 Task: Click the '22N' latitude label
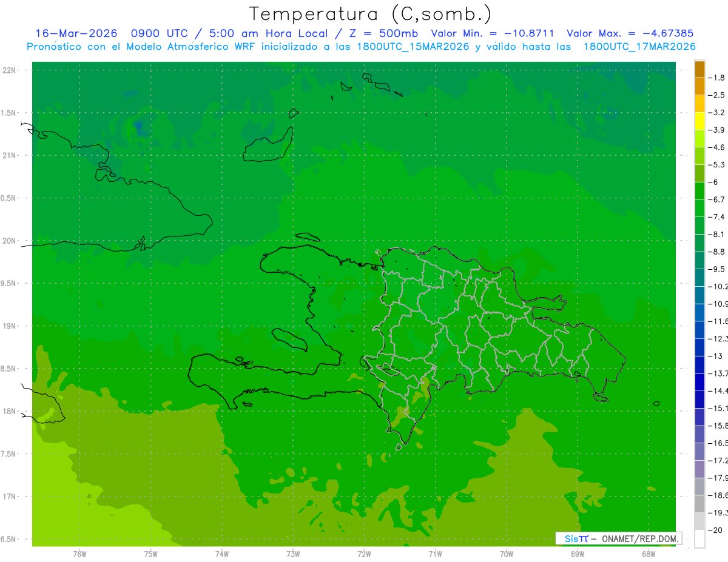point(10,70)
